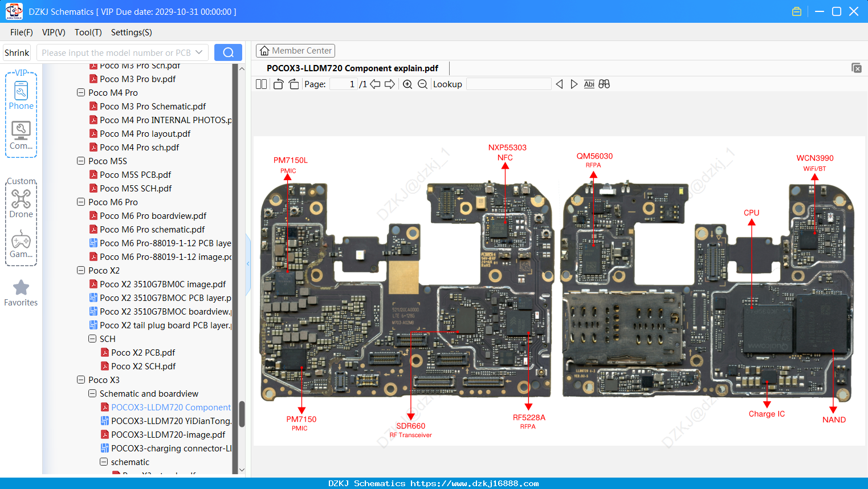This screenshot has height=489, width=868.
Task: Go to the previous page arrow
Action: (x=375, y=84)
